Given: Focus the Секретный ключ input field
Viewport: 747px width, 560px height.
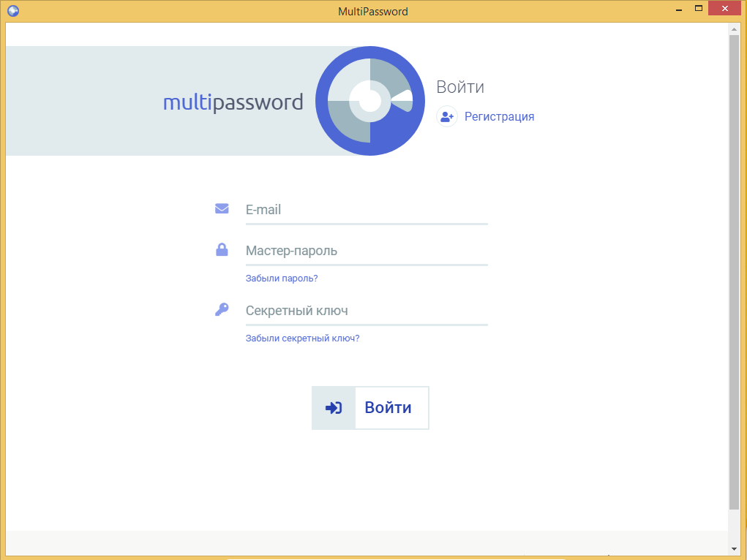Looking at the screenshot, I should click(x=367, y=311).
